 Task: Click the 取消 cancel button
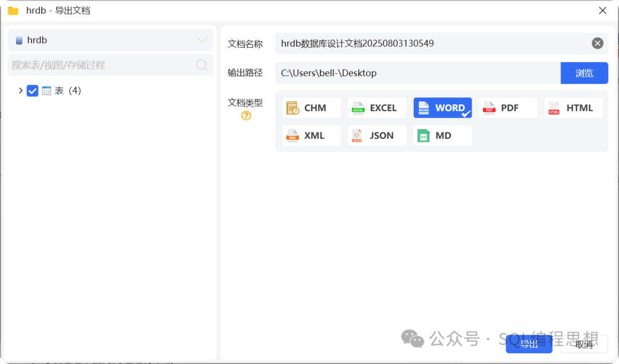pyautogui.click(x=584, y=344)
